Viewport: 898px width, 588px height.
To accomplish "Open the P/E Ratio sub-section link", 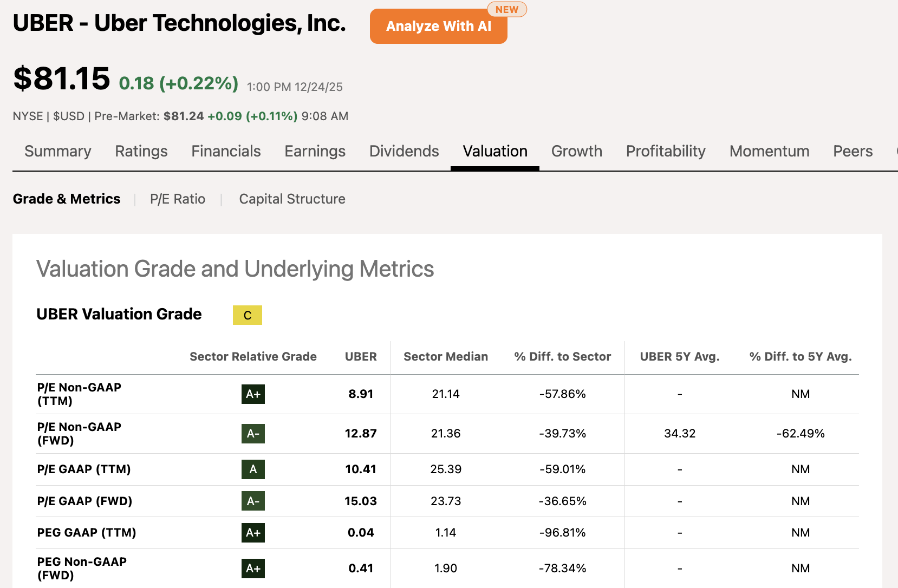I will tap(178, 199).
